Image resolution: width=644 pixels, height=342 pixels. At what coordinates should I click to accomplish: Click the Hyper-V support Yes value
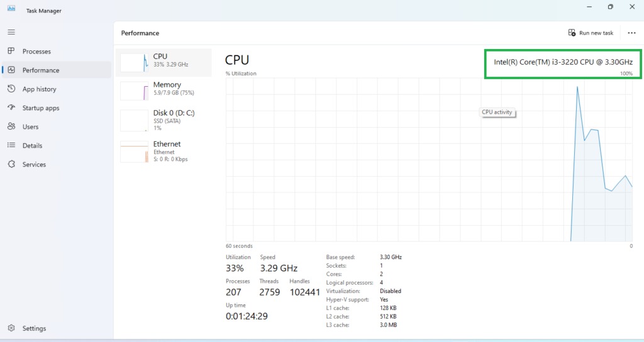pyautogui.click(x=384, y=300)
